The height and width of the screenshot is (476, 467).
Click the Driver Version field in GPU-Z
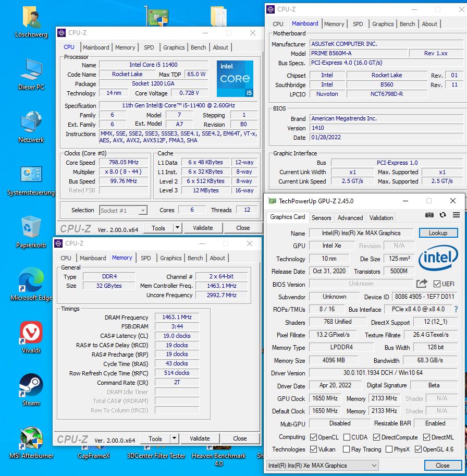click(x=383, y=372)
